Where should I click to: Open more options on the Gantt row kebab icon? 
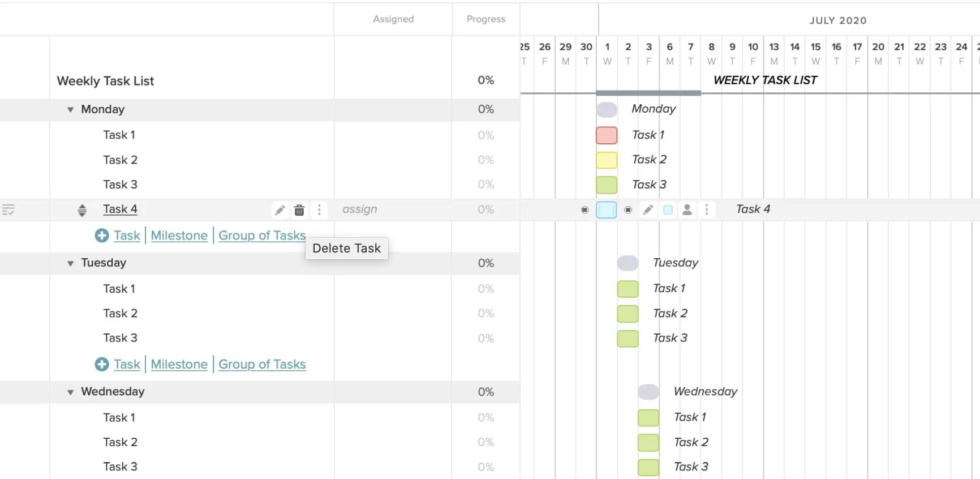706,209
